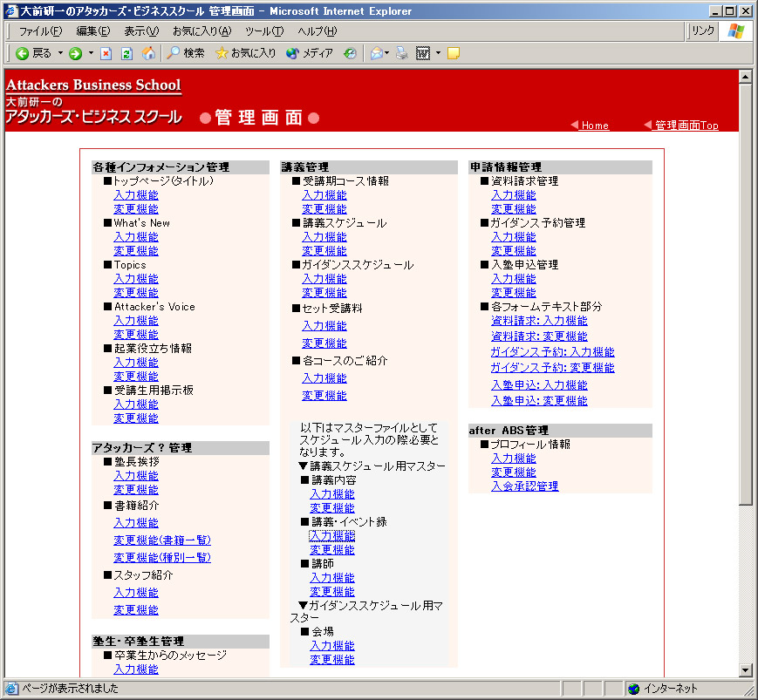758x700 pixels.
Task: Expand the Word edit button dropdown arrow
Action: tap(438, 53)
